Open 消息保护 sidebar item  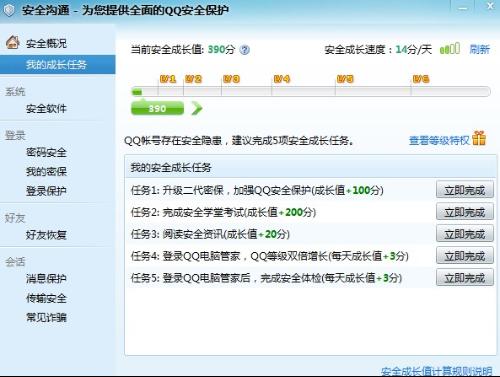[46, 278]
